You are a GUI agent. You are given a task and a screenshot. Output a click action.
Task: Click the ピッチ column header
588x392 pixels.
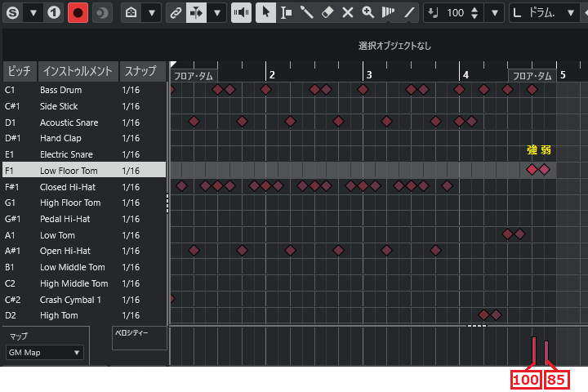click(20, 71)
